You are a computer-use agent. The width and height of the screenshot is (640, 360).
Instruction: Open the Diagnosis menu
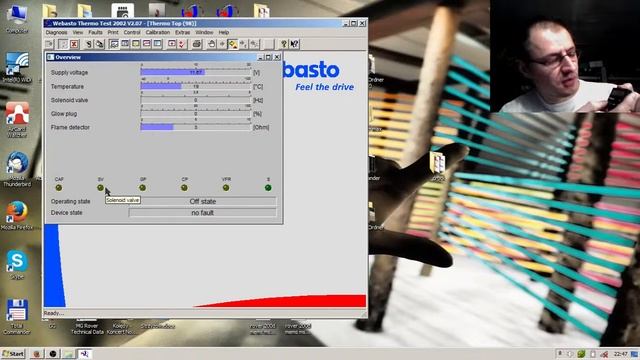click(x=56, y=32)
